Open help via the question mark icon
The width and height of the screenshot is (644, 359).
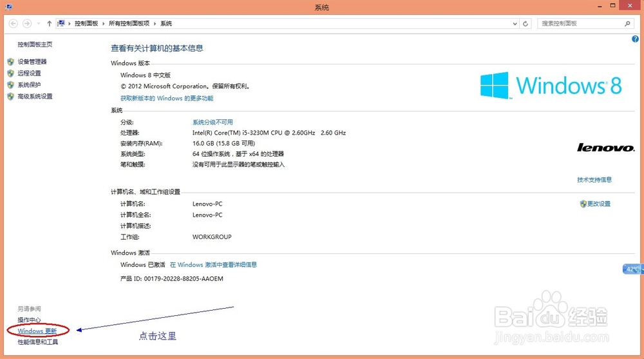click(x=635, y=39)
